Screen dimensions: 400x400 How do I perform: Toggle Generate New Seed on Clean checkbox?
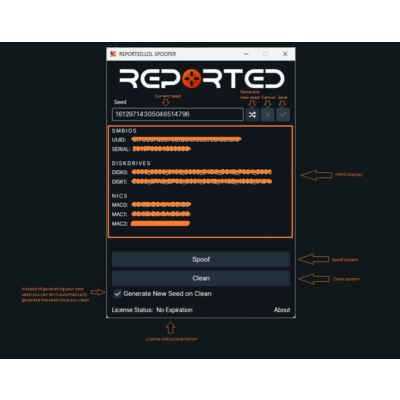117,294
